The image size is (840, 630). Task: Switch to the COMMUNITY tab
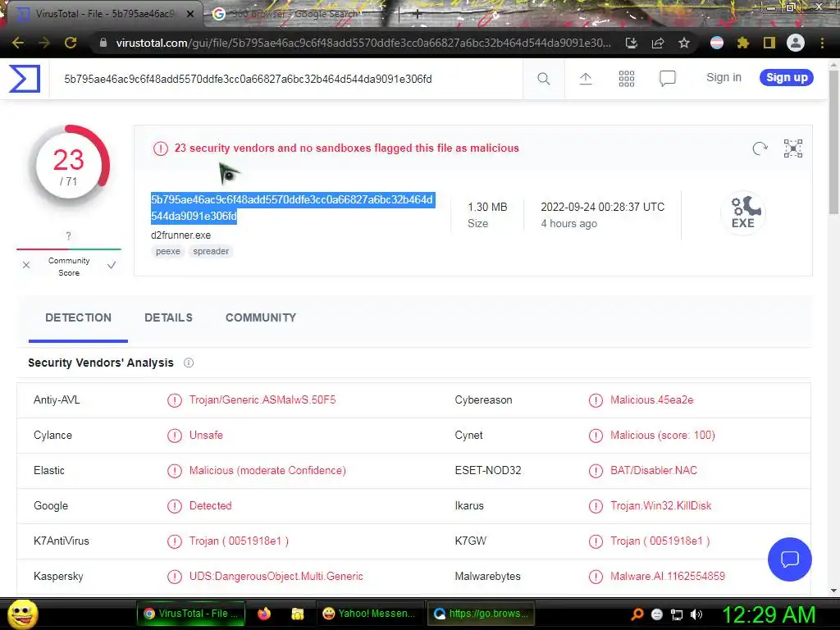(x=261, y=317)
